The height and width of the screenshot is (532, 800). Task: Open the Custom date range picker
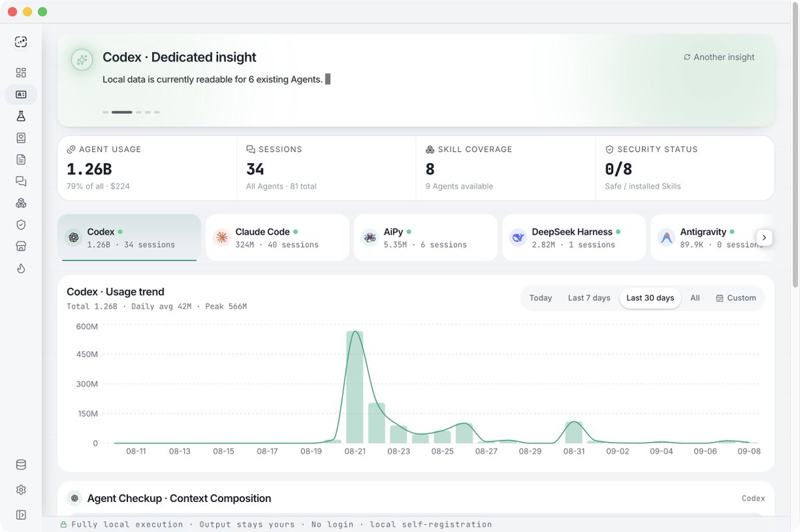pyautogui.click(x=736, y=298)
